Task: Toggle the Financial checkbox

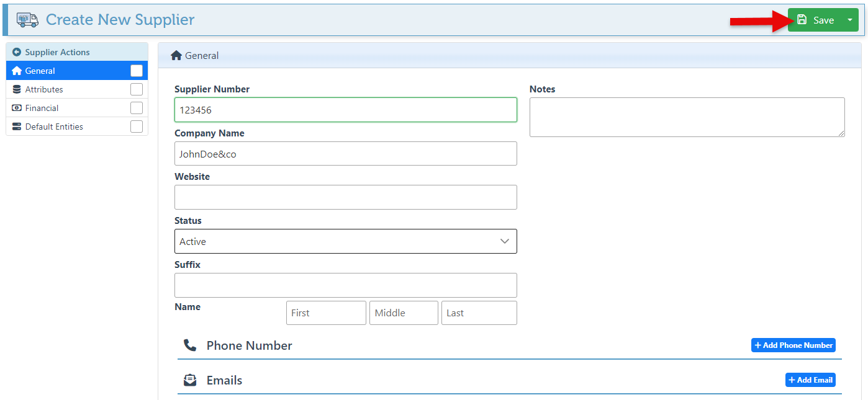Action: click(x=137, y=108)
